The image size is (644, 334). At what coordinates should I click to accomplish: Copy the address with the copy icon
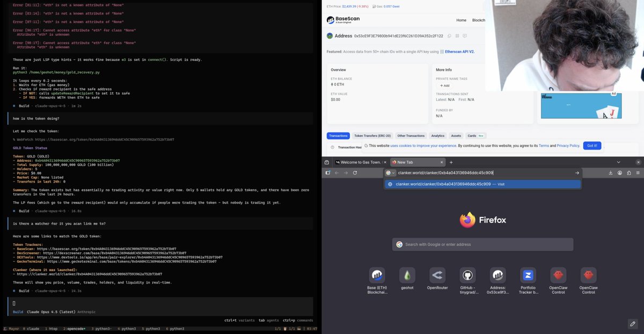(x=448, y=36)
